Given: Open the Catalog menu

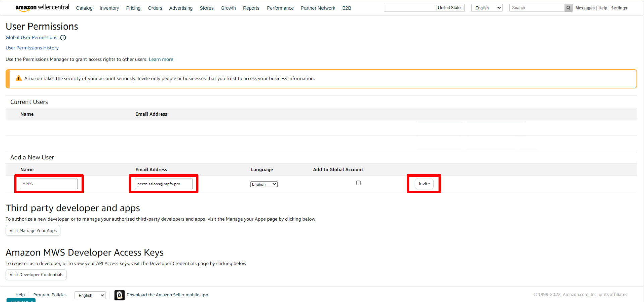Looking at the screenshot, I should (84, 8).
